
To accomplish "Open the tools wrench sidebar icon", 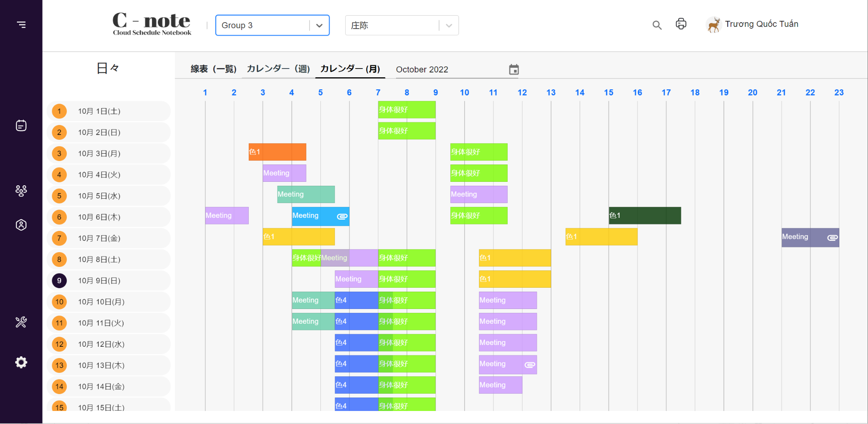I will pyautogui.click(x=21, y=322).
